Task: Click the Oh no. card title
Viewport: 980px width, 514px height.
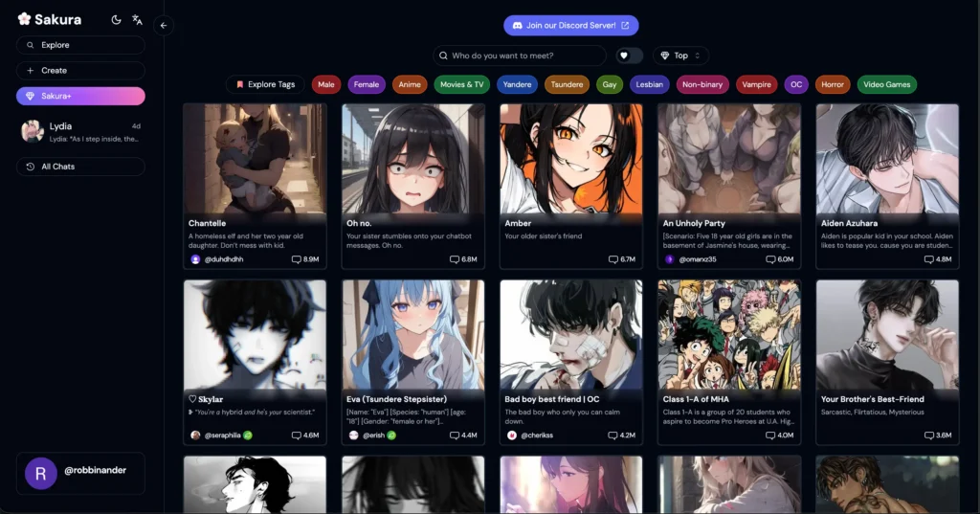Action: pyautogui.click(x=360, y=223)
